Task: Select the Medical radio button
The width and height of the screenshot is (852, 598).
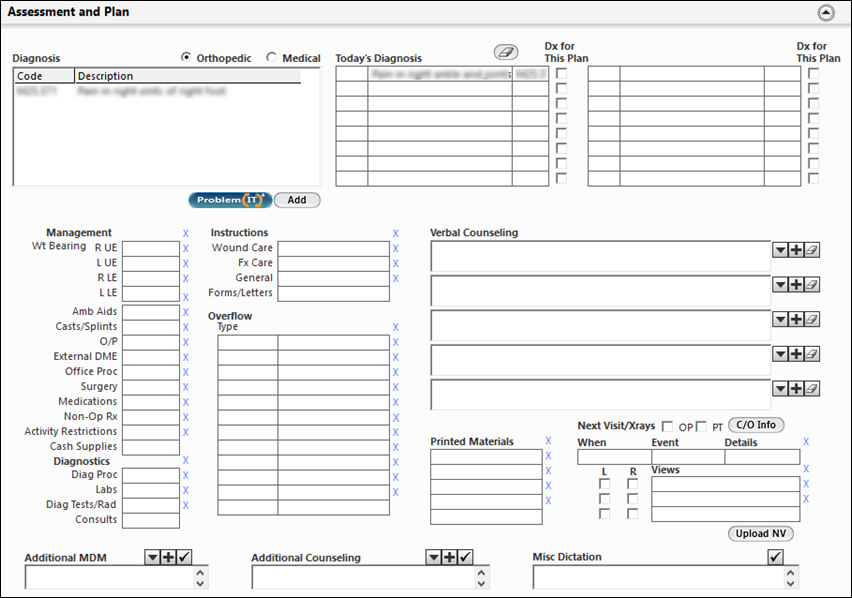Action: tap(271, 57)
